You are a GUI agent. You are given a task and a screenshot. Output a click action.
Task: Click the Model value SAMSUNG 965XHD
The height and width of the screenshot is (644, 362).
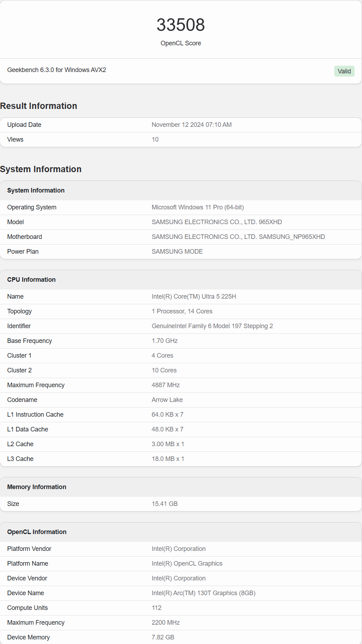(217, 222)
